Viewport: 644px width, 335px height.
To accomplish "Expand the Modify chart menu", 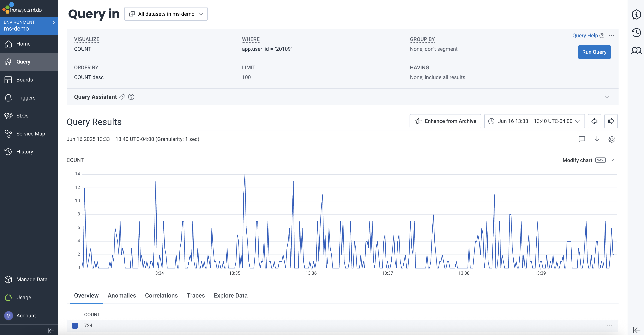I will [x=588, y=160].
